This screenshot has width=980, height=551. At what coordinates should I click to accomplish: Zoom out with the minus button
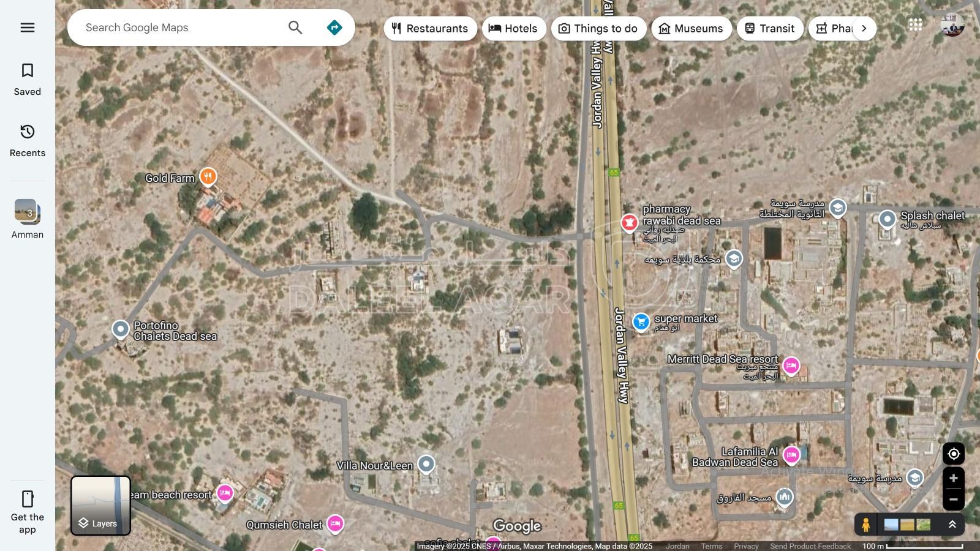click(954, 500)
